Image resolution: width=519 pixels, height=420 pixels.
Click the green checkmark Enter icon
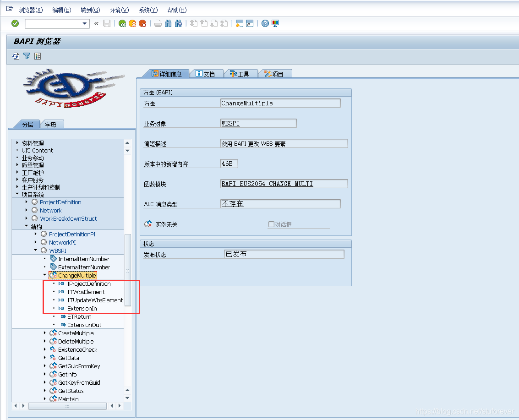(15, 23)
